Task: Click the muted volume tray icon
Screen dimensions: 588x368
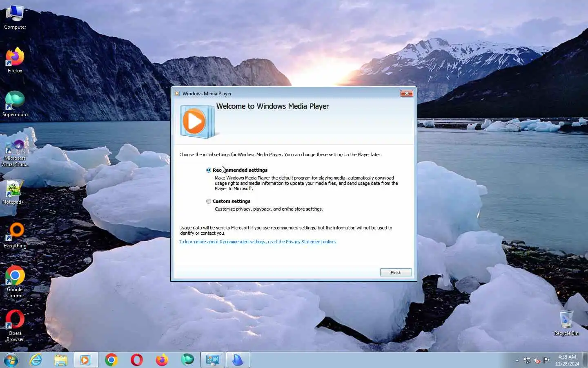Action: coord(537,360)
